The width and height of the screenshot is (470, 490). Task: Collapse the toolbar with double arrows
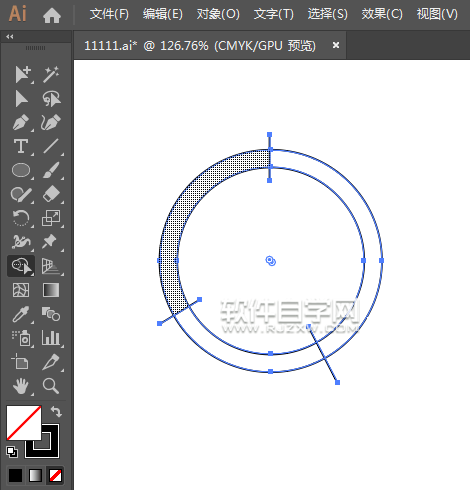(10, 37)
